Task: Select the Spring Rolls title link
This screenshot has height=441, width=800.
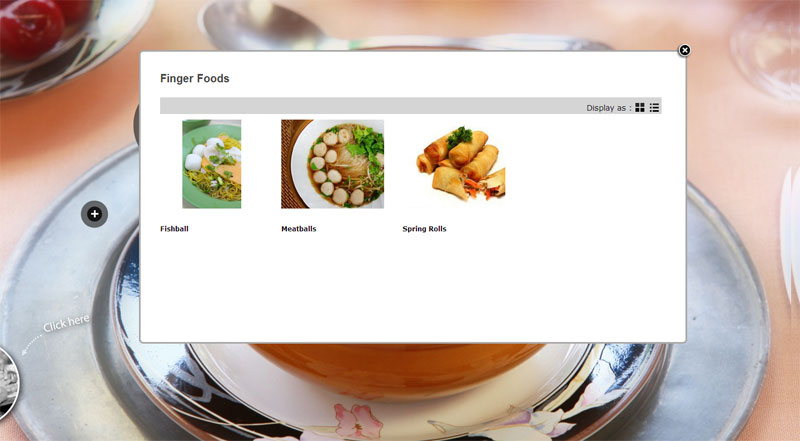Action: pyautogui.click(x=424, y=229)
